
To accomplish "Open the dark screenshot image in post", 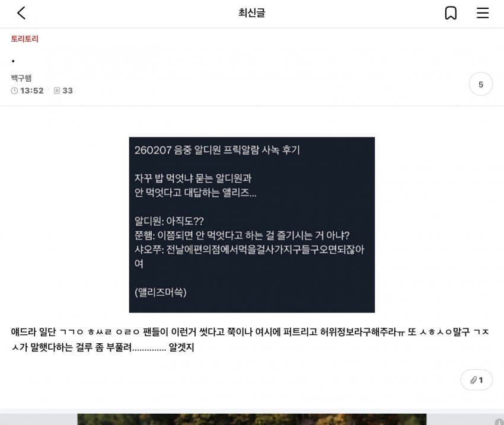I will (x=251, y=225).
